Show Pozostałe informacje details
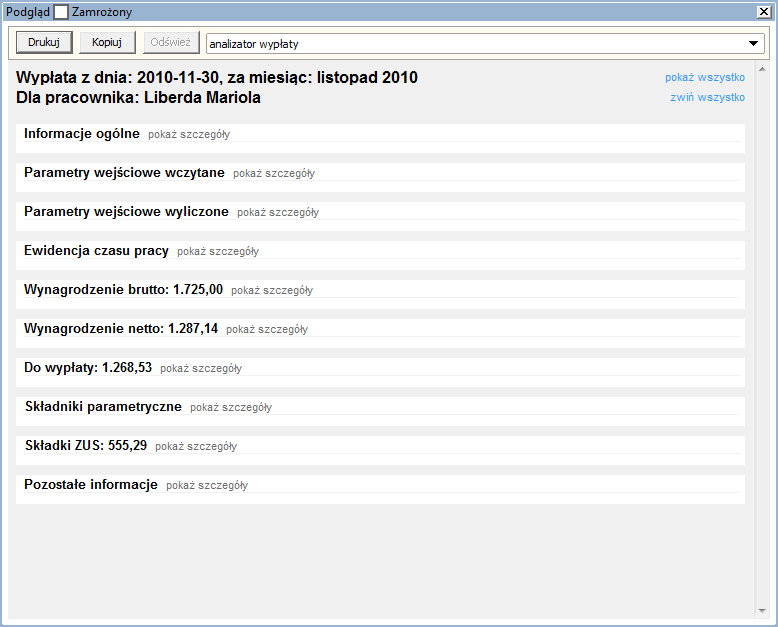The width and height of the screenshot is (778, 627). tap(207, 485)
